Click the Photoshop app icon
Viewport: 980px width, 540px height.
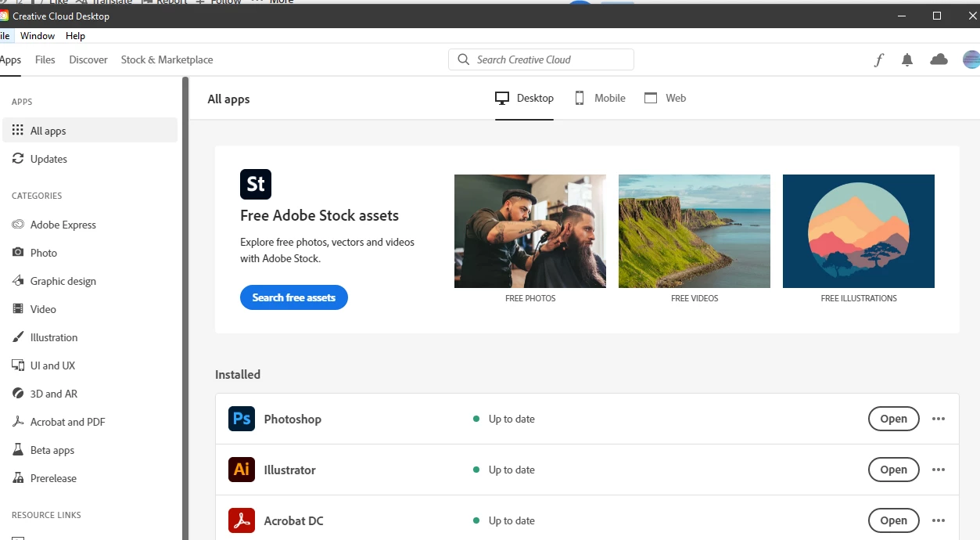[242, 419]
